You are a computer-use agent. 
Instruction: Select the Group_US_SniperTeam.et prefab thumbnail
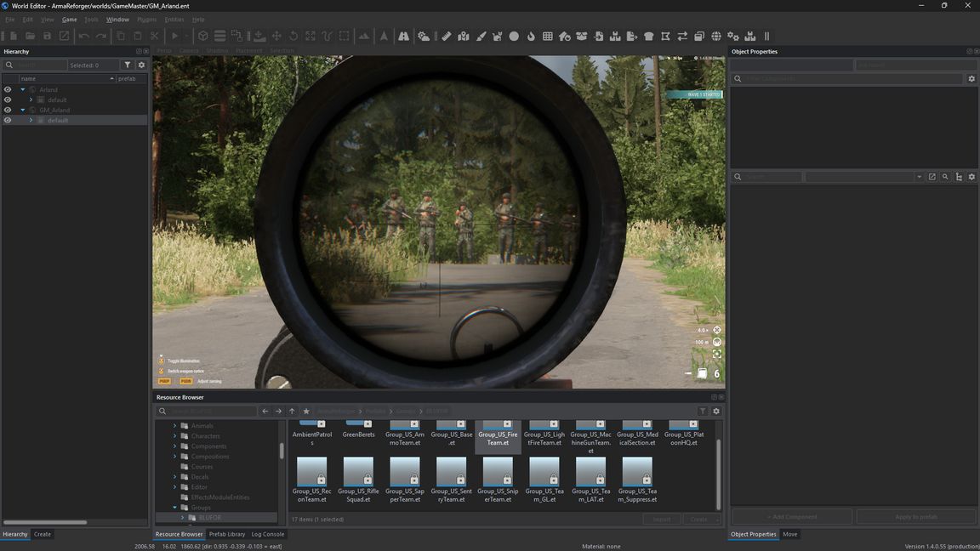(498, 473)
